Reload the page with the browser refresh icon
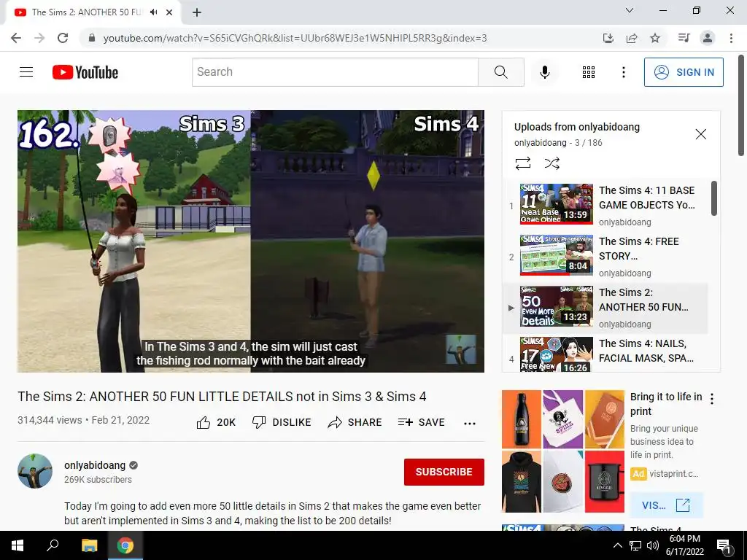Viewport: 747px width, 560px height. pos(63,38)
